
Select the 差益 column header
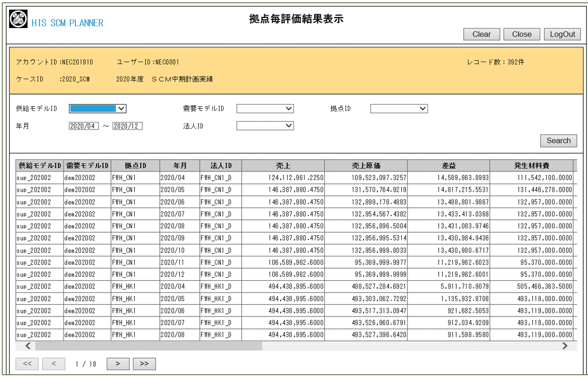coord(448,166)
